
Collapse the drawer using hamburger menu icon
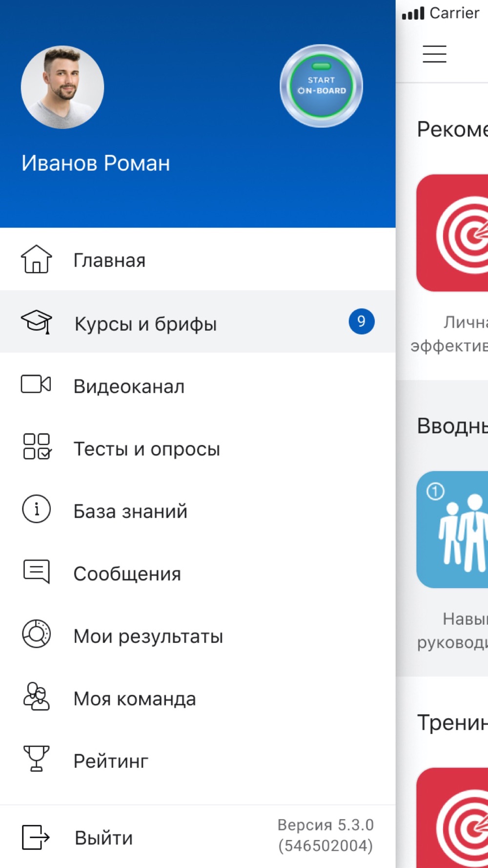434,54
